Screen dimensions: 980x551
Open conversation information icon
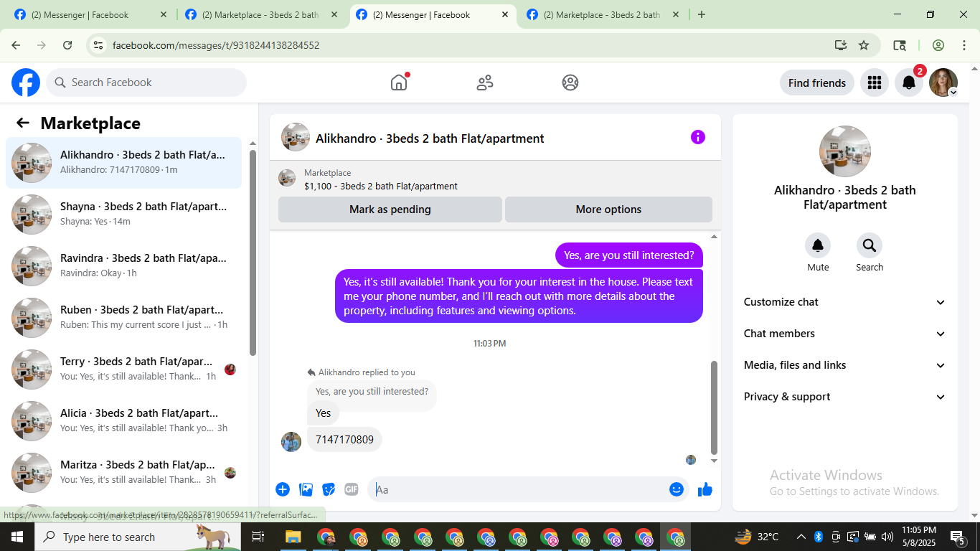click(698, 137)
